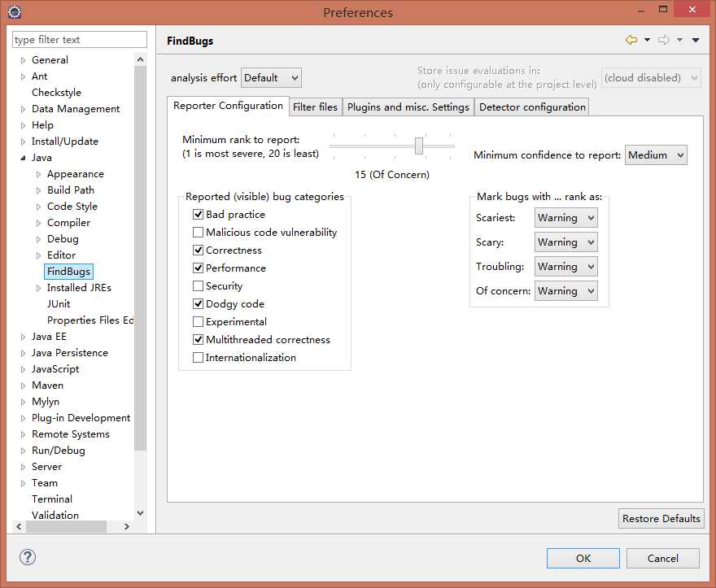Open the Of concern rank dropdown
The width and height of the screenshot is (716, 588).
[565, 291]
